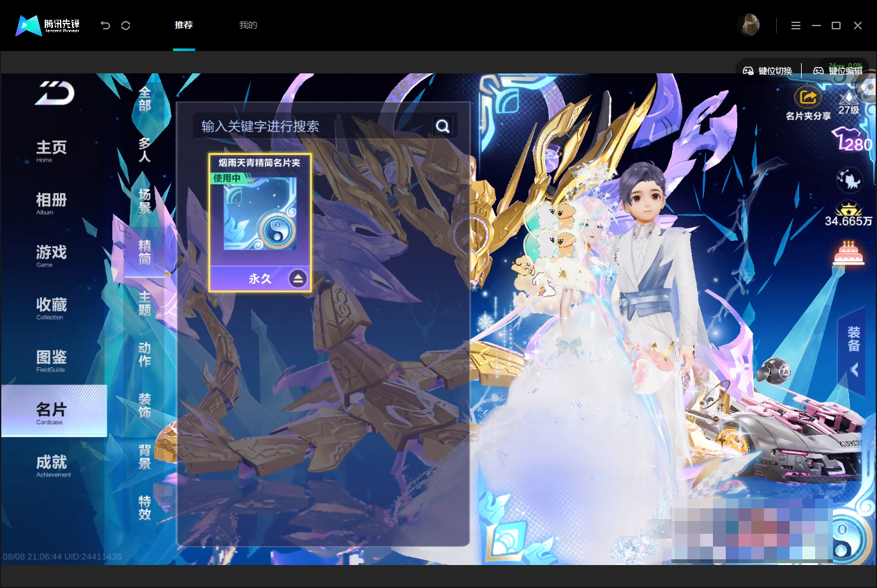Click the 键位编辑 gamepad icon
The width and height of the screenshot is (877, 588).
click(818, 71)
